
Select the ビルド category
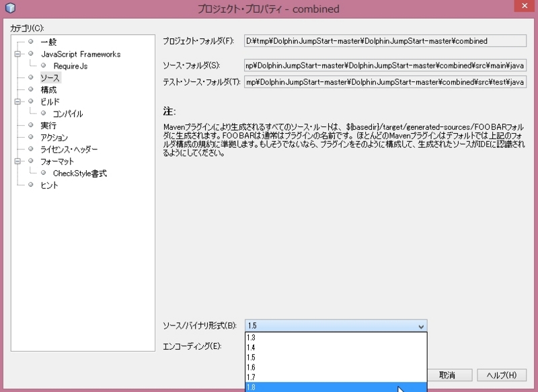click(x=50, y=102)
